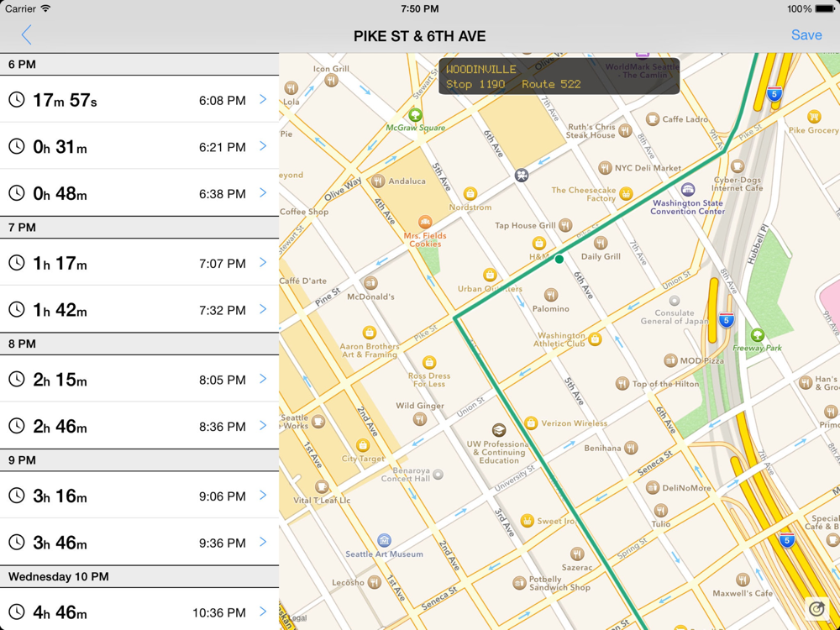
Task: Select the 10:36 PM time text
Action: pos(219,612)
